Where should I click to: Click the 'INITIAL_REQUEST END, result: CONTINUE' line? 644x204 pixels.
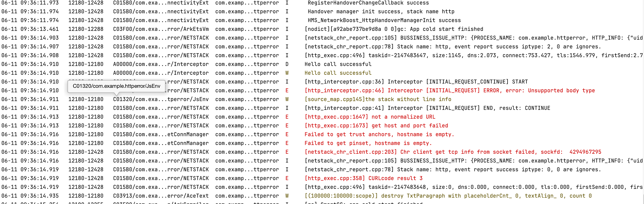tap(427, 108)
